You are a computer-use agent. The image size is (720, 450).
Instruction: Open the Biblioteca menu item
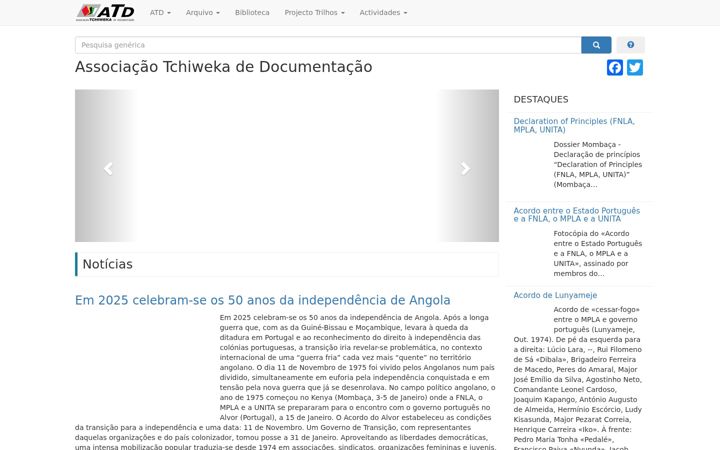(x=252, y=13)
